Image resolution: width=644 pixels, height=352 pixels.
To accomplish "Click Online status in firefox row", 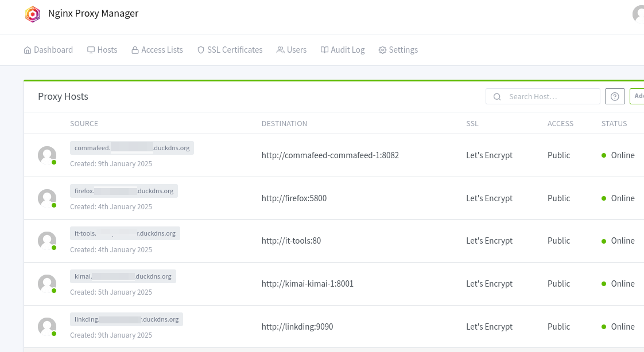I will click(x=618, y=198).
